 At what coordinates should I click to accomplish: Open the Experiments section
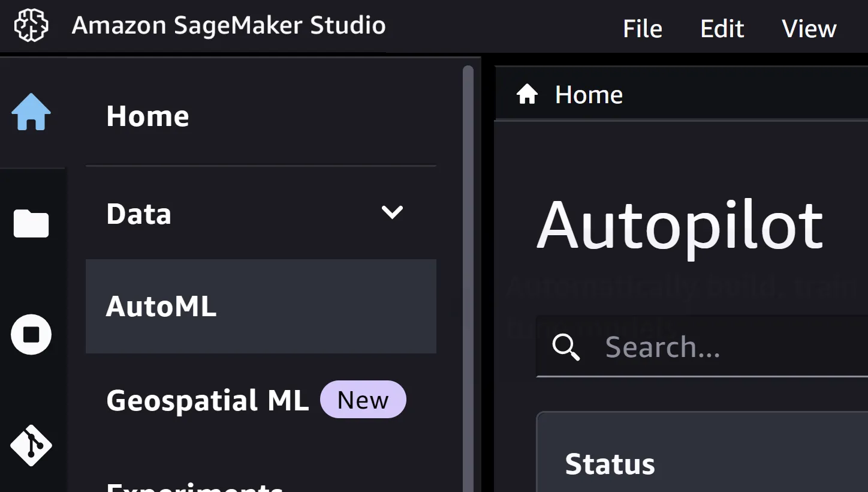tap(195, 486)
